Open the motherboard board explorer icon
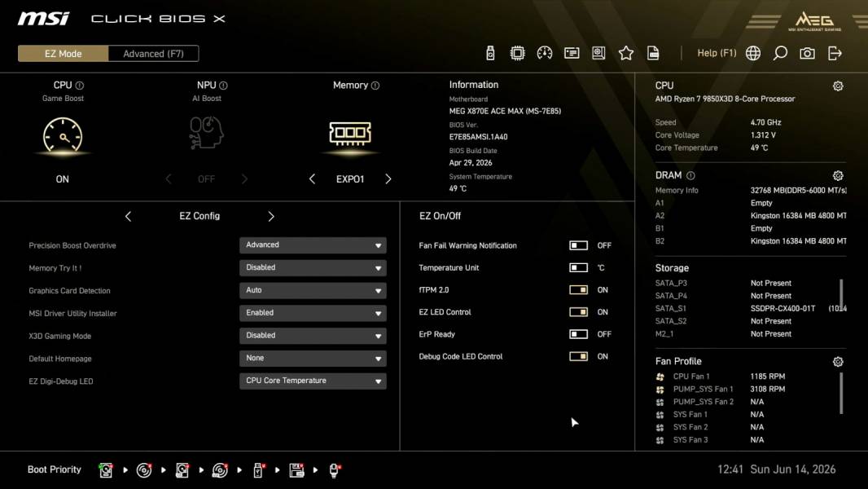868x489 pixels. click(x=598, y=53)
